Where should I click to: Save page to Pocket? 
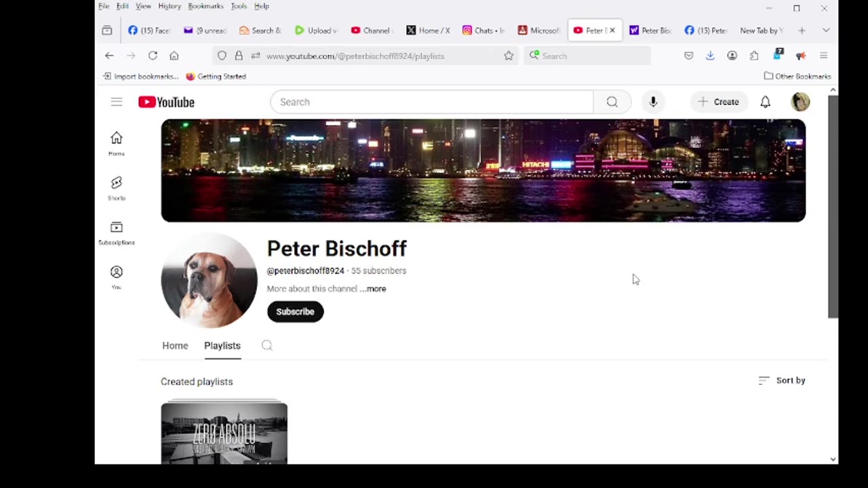688,56
